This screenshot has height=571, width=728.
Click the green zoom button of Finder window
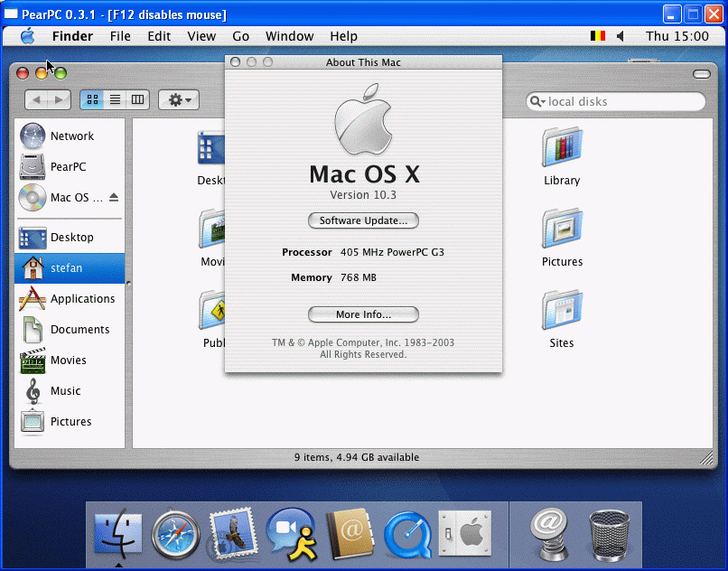61,73
